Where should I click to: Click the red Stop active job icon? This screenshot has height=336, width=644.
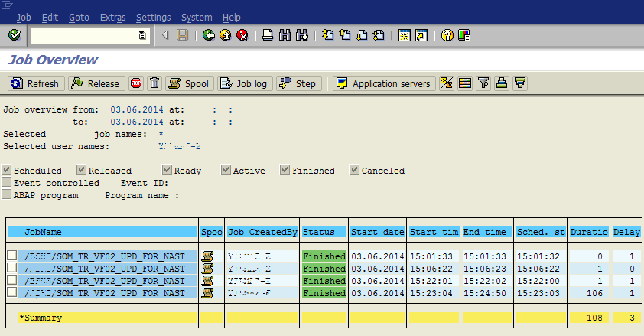pyautogui.click(x=136, y=83)
